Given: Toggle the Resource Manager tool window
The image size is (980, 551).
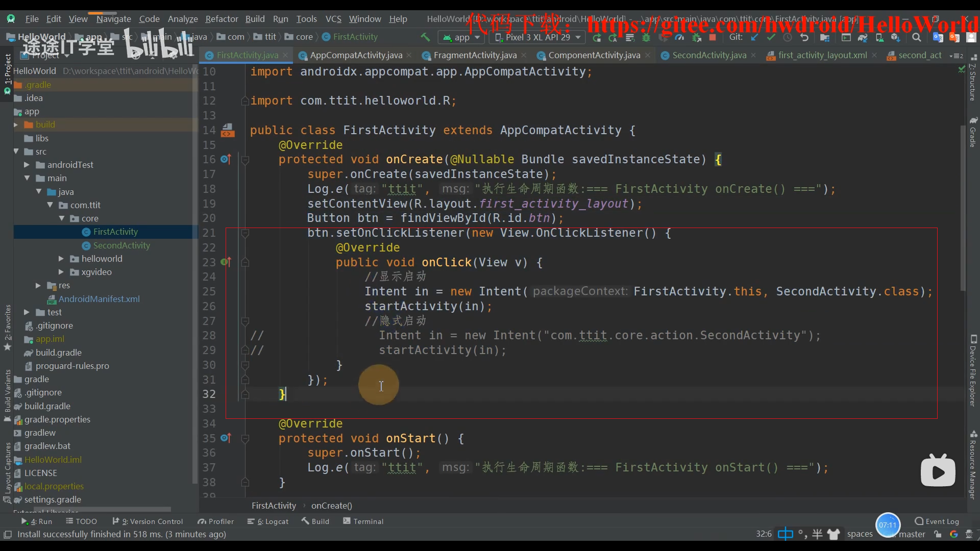Looking at the screenshot, I should [x=973, y=465].
